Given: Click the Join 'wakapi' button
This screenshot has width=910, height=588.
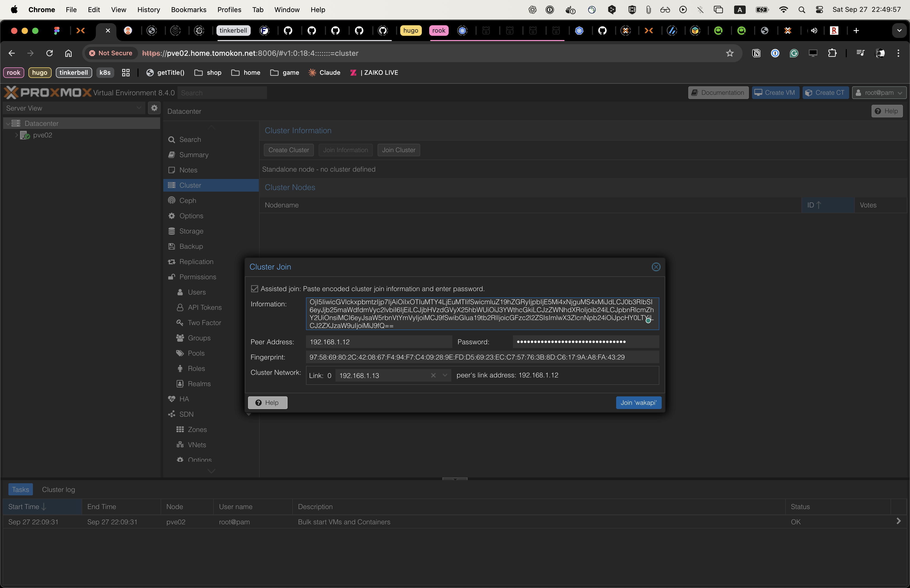Looking at the screenshot, I should tap(638, 402).
